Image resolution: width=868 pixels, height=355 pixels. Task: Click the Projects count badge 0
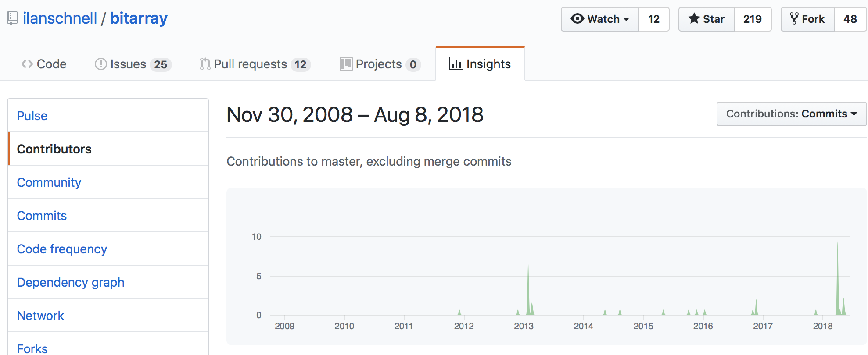(413, 65)
